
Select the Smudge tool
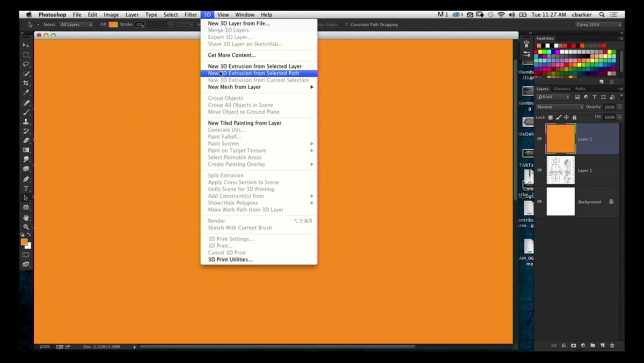pyautogui.click(x=26, y=159)
